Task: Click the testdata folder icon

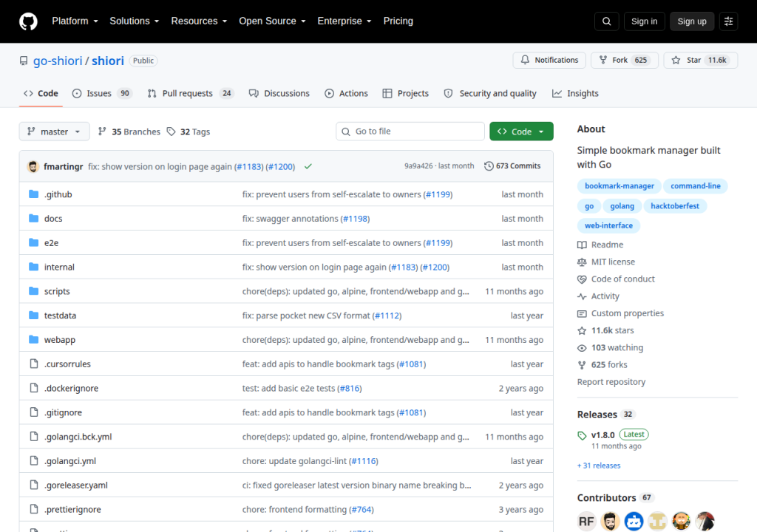Action: (34, 316)
